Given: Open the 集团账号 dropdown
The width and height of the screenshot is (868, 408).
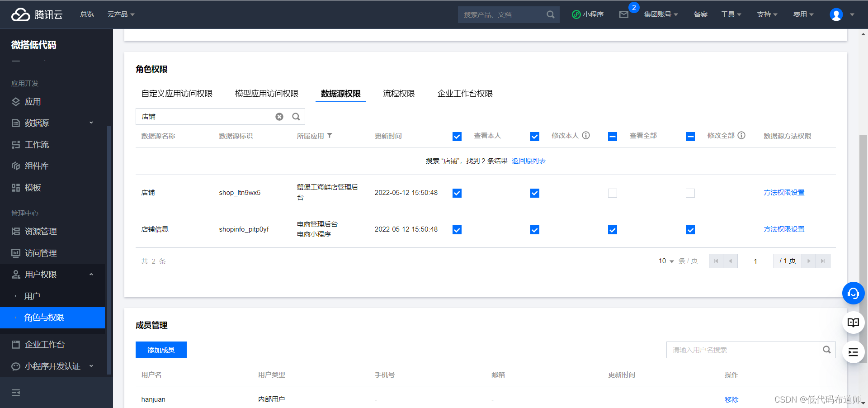Looking at the screenshot, I should [x=661, y=14].
